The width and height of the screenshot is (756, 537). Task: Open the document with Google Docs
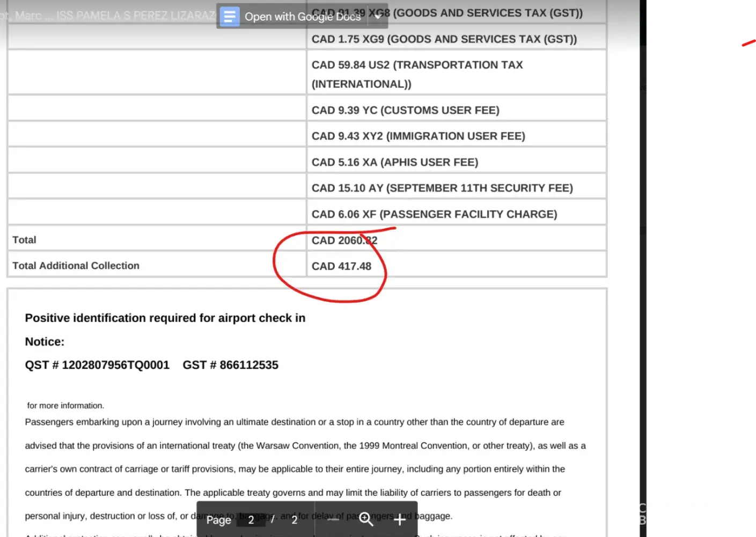pyautogui.click(x=302, y=17)
